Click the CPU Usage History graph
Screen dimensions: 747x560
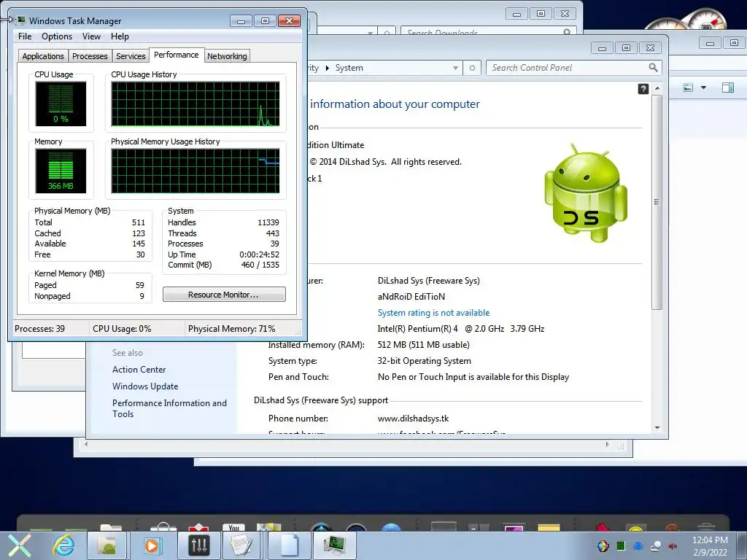pyautogui.click(x=196, y=104)
